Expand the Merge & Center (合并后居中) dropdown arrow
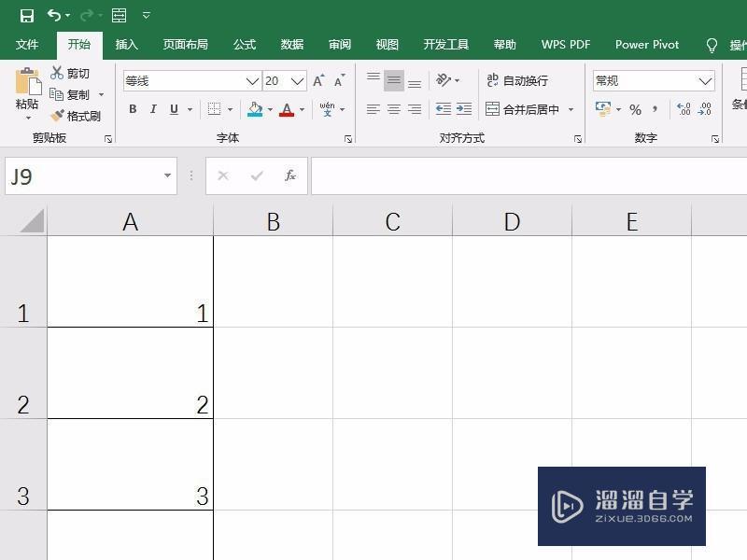This screenshot has height=560, width=747. [571, 109]
